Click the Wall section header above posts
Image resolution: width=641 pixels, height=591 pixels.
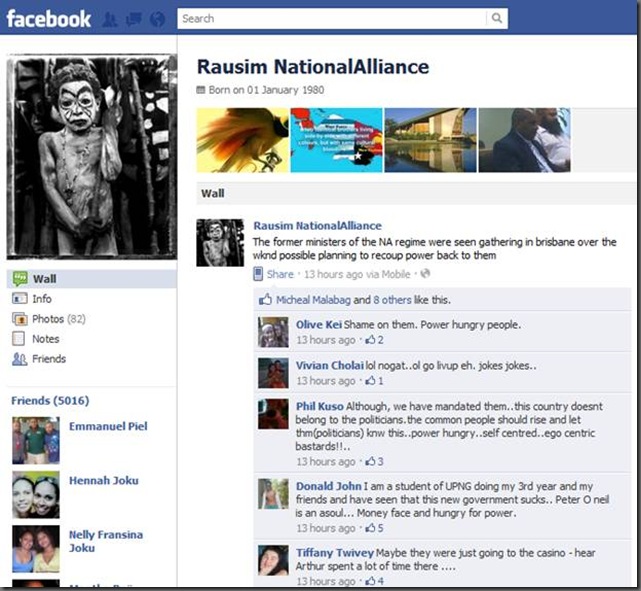pyautogui.click(x=416, y=193)
